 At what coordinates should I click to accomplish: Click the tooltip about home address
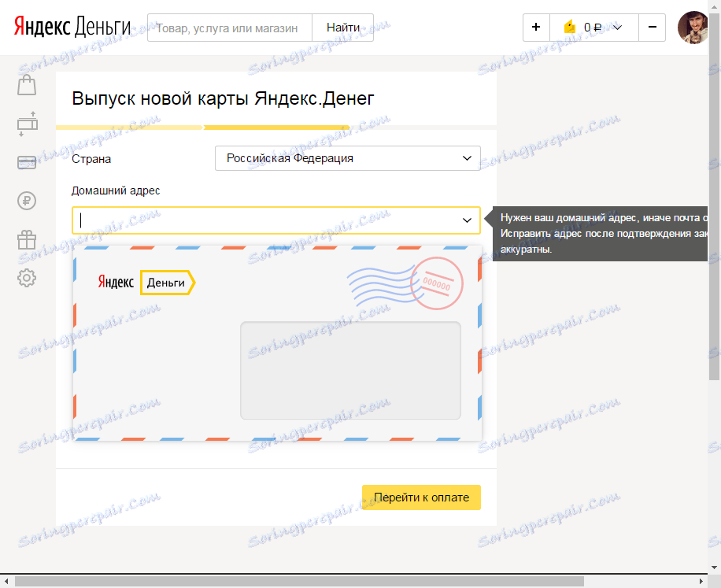pos(601,234)
